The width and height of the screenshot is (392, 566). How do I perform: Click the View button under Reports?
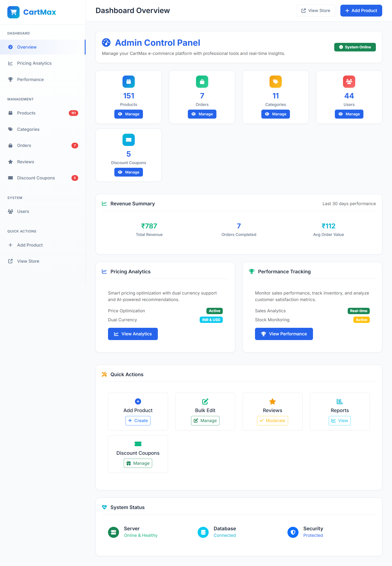click(x=340, y=421)
